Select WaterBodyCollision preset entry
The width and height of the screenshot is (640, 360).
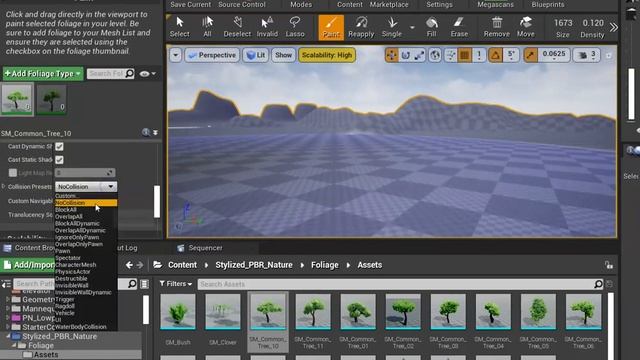[x=80, y=327]
